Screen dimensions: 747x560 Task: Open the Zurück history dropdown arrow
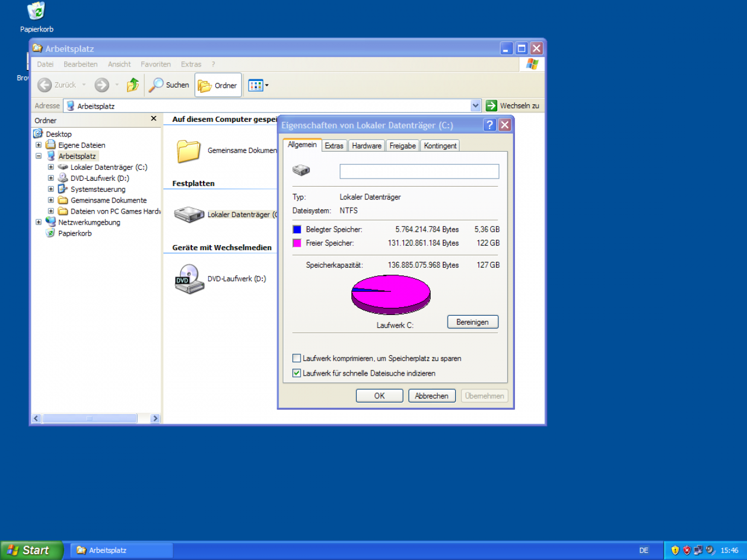pos(84,85)
